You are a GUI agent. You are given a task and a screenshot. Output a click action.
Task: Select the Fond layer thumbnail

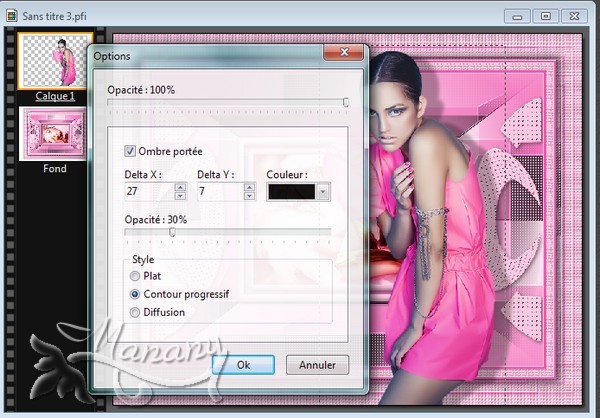(x=55, y=134)
